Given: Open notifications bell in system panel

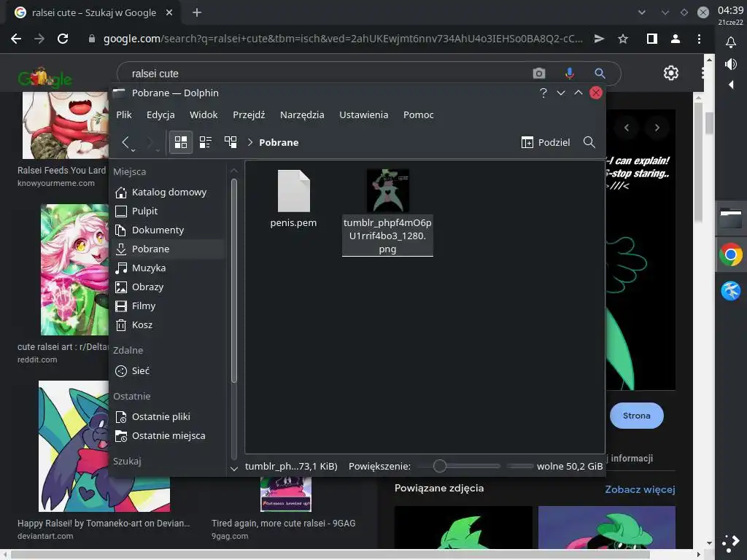Looking at the screenshot, I should click(x=731, y=42).
